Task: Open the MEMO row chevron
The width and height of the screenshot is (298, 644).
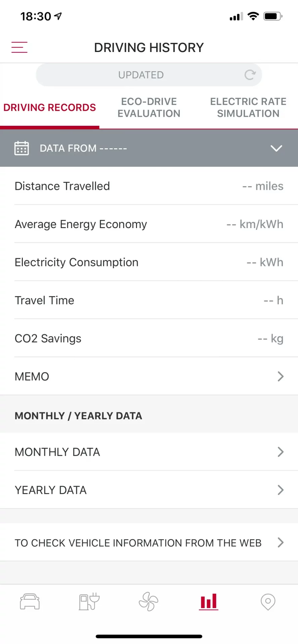Action: (281, 376)
